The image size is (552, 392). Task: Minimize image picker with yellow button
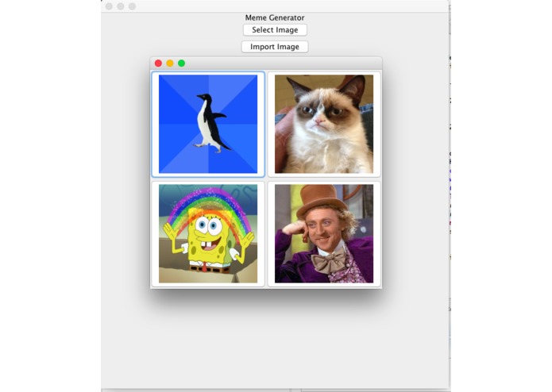coord(170,63)
